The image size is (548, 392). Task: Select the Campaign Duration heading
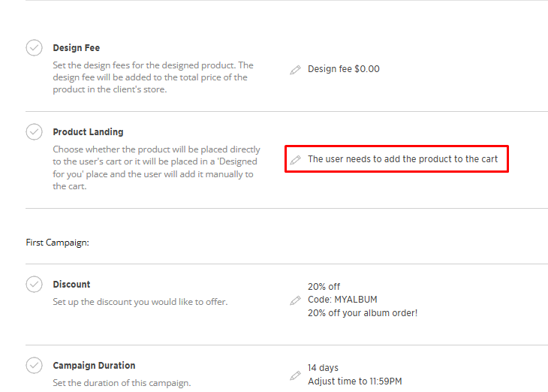pyautogui.click(x=94, y=366)
